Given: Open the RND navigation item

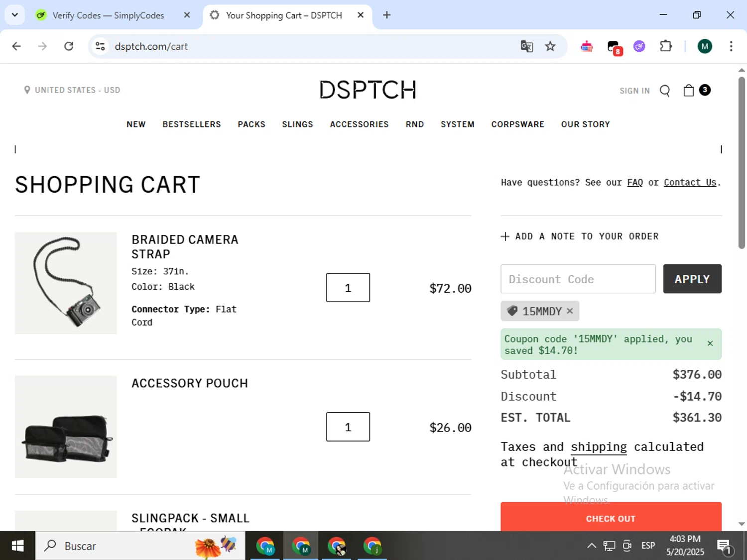Looking at the screenshot, I should pyautogui.click(x=415, y=124).
